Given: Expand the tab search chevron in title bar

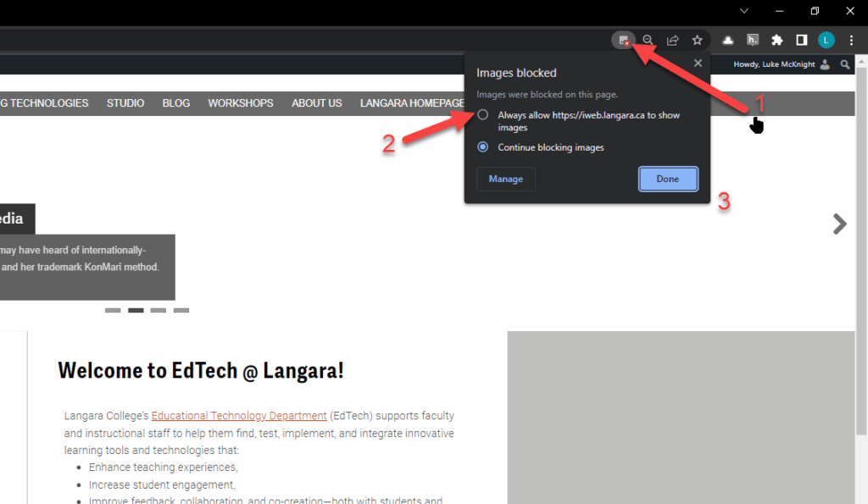Looking at the screenshot, I should click(x=744, y=11).
